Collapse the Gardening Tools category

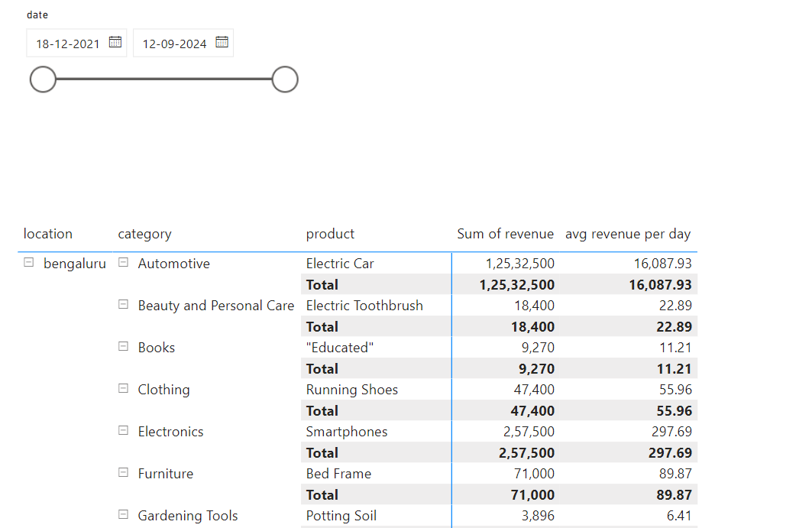(x=123, y=514)
